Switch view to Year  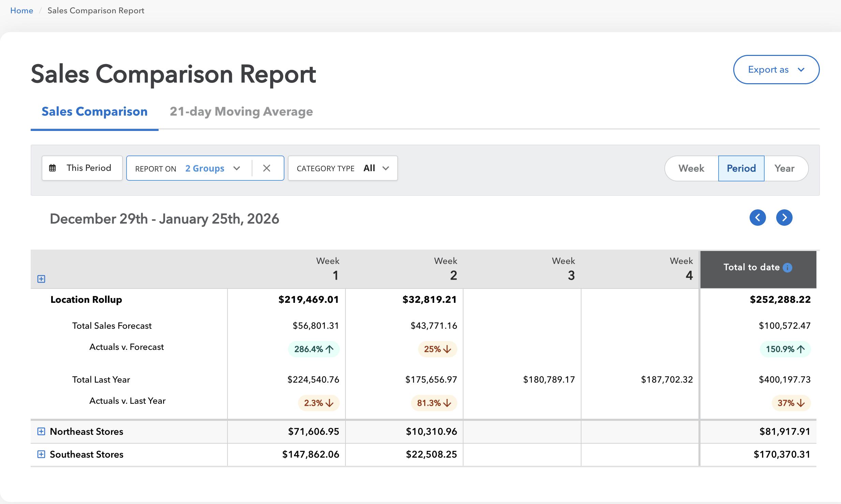(784, 168)
